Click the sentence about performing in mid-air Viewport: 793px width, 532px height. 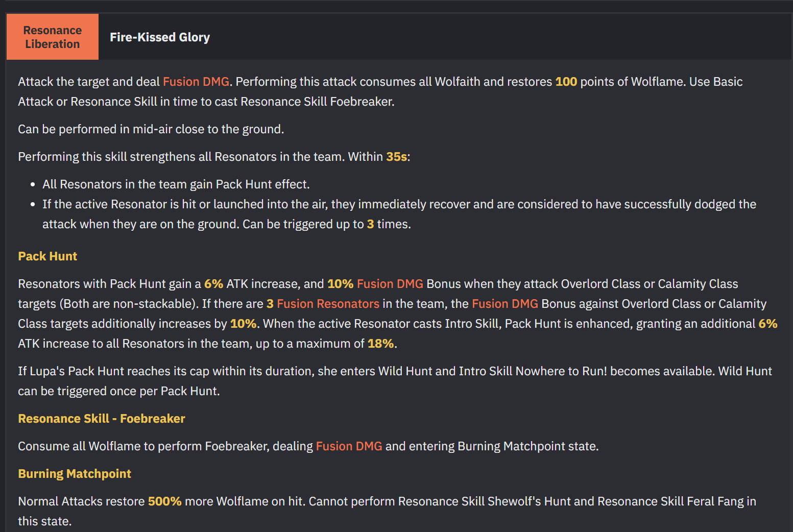pyautogui.click(x=151, y=129)
